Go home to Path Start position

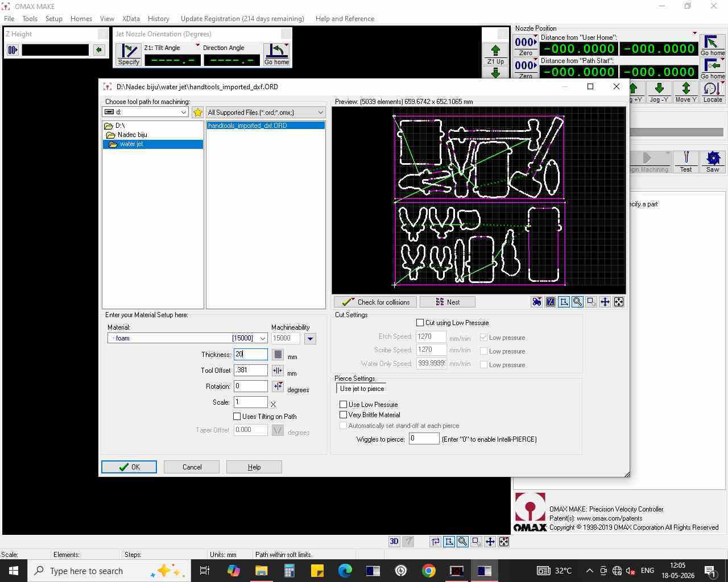pos(713,69)
